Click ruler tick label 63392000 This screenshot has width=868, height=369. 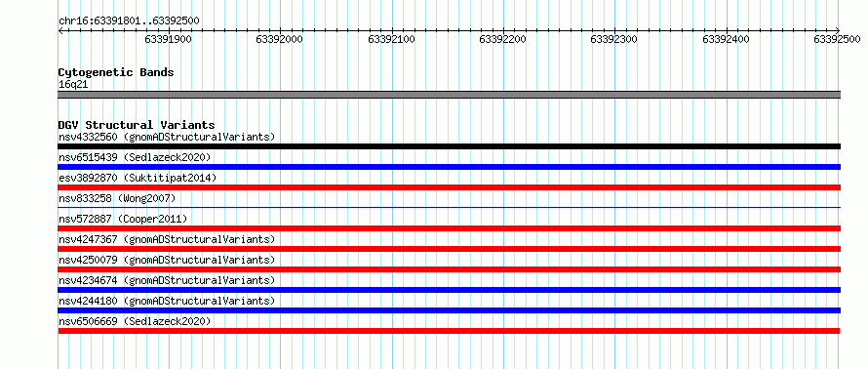point(280,39)
